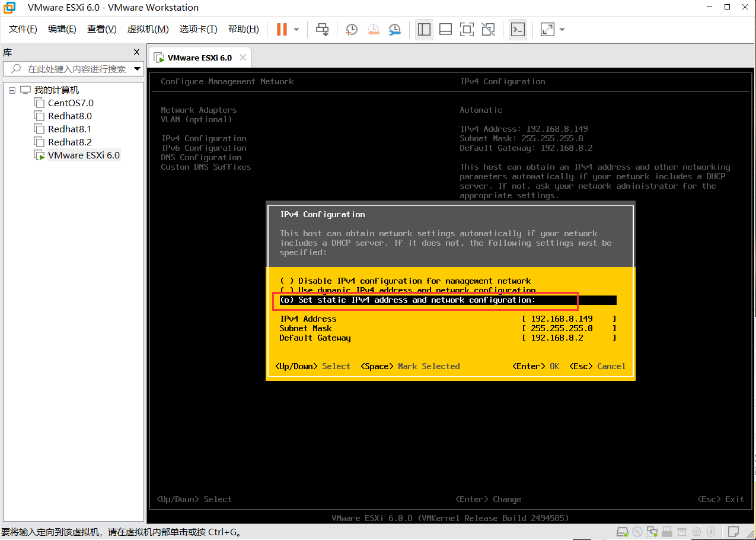Click the orange Pause virtual machine button

coord(282,29)
